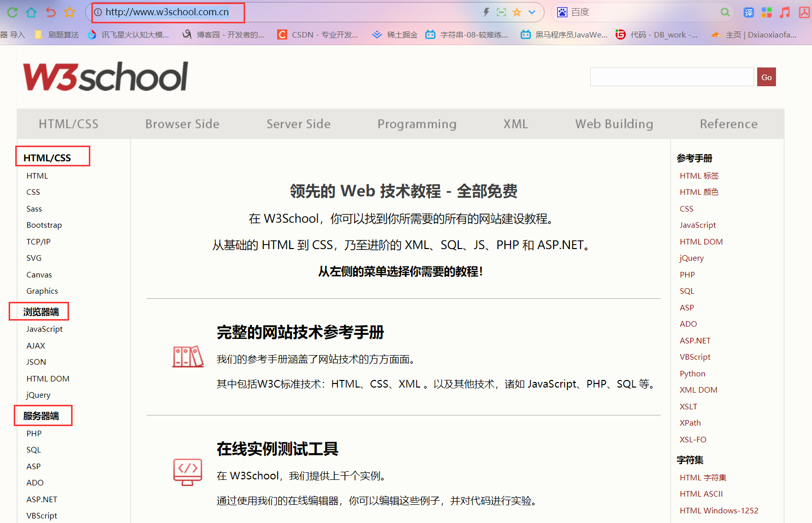Open the 主页 | Dxiaoxiaofa bookmark
The image size is (812, 523).
pyautogui.click(x=754, y=34)
